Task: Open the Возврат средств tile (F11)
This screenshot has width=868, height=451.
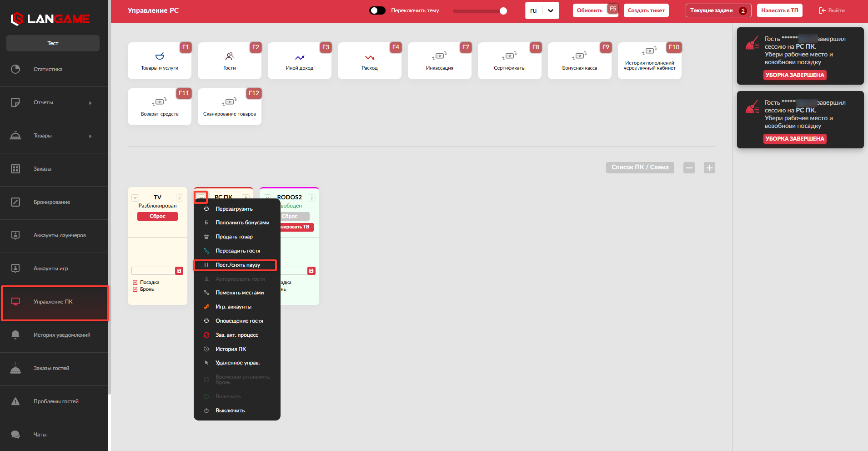Action: click(x=160, y=107)
